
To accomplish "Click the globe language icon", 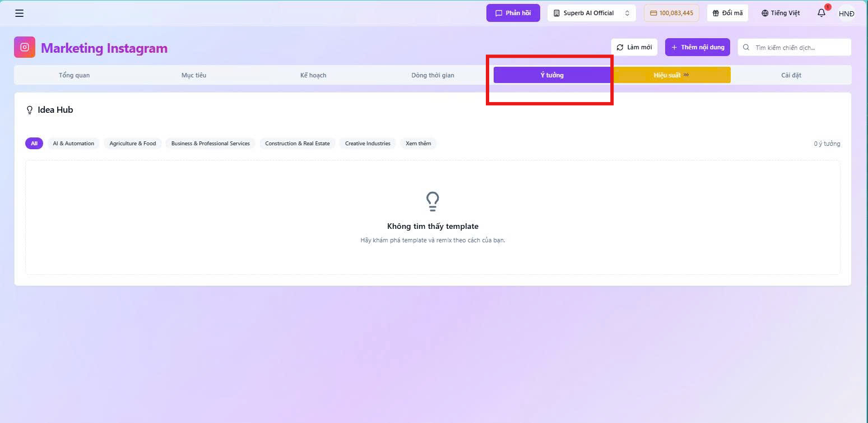I will tap(765, 13).
